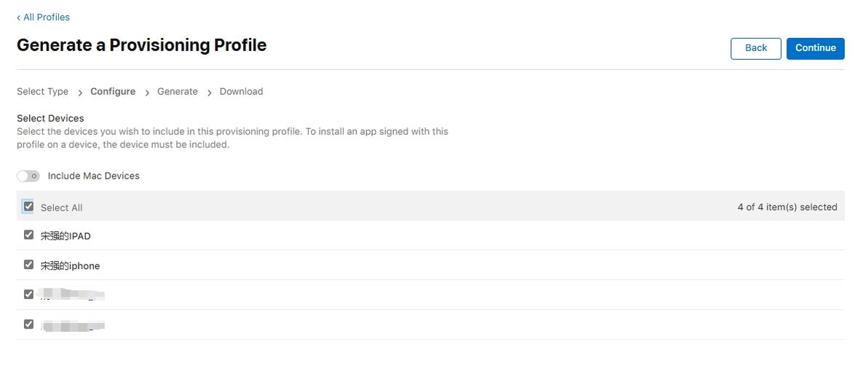
Task: Click the Download breadcrumb step
Action: (241, 92)
